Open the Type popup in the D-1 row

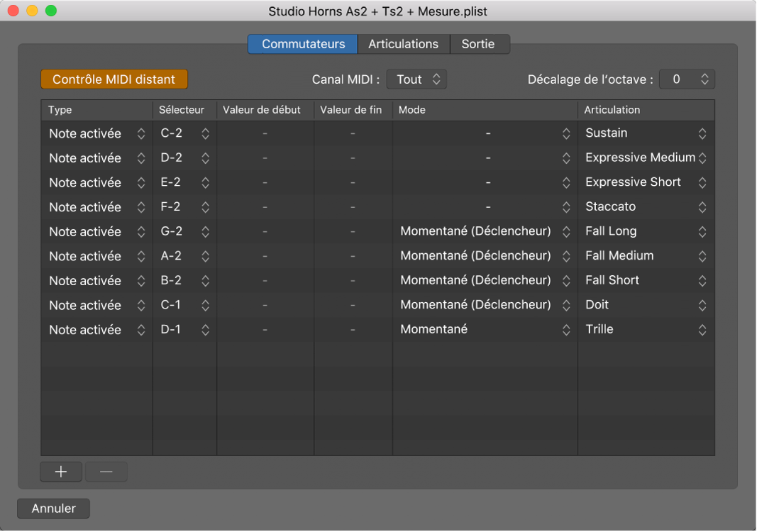point(96,330)
